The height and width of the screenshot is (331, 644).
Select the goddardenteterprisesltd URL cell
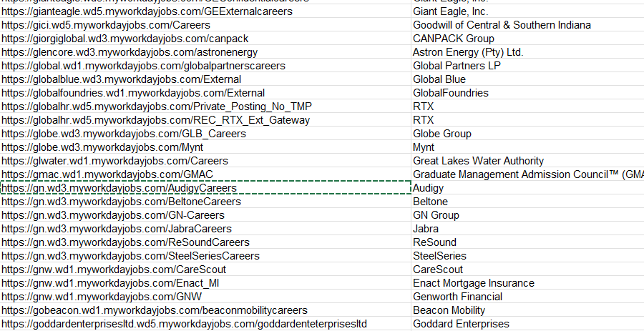point(205,324)
